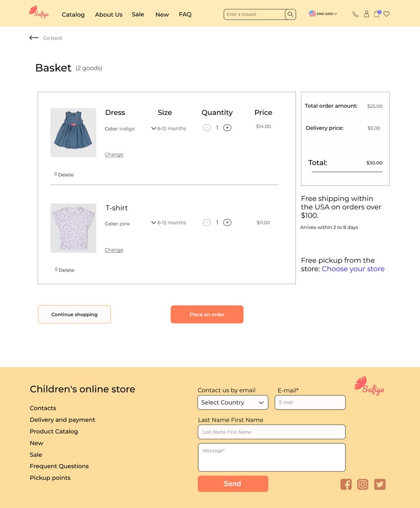Viewport: 420px width, 508px height.
Task: Open the Catalog menu item
Action: [x=73, y=14]
